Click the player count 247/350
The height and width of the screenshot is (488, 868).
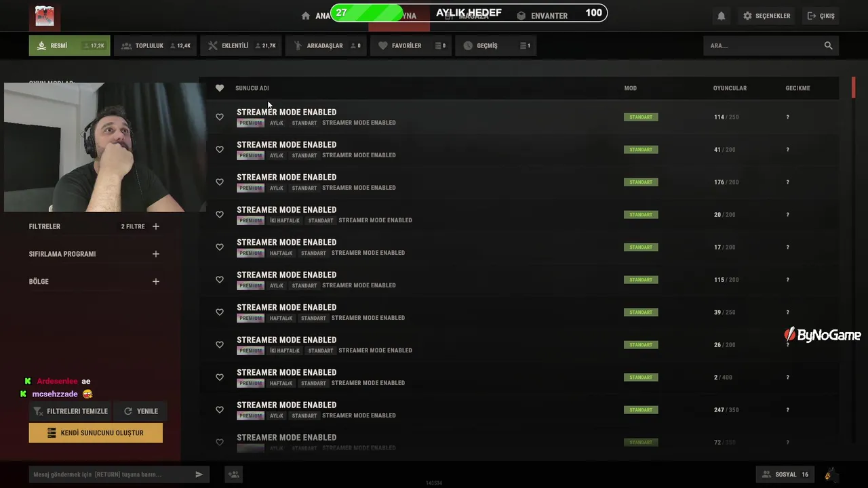[726, 410]
